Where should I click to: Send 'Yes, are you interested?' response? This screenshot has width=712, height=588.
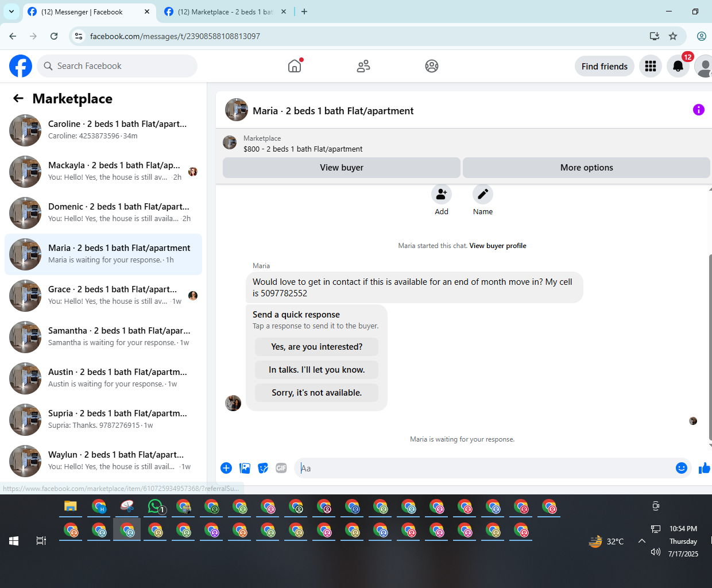point(316,347)
